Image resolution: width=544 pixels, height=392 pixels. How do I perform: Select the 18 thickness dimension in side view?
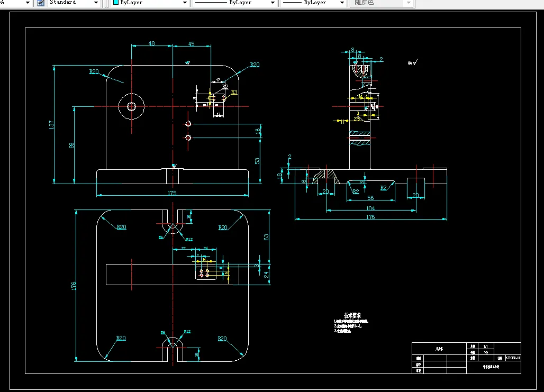[279, 176]
